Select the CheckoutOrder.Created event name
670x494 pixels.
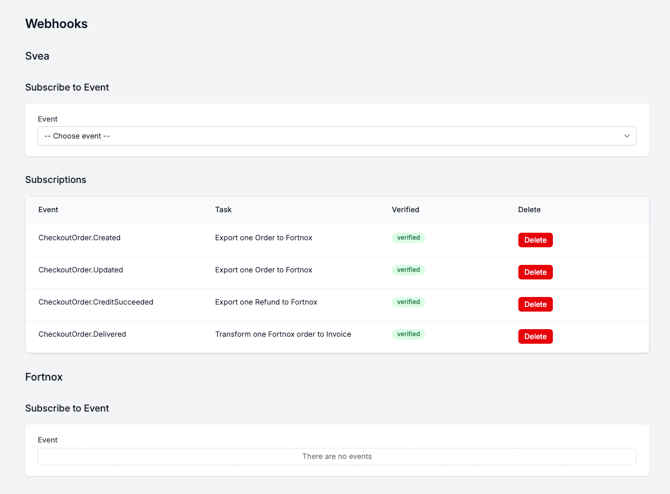[79, 238]
